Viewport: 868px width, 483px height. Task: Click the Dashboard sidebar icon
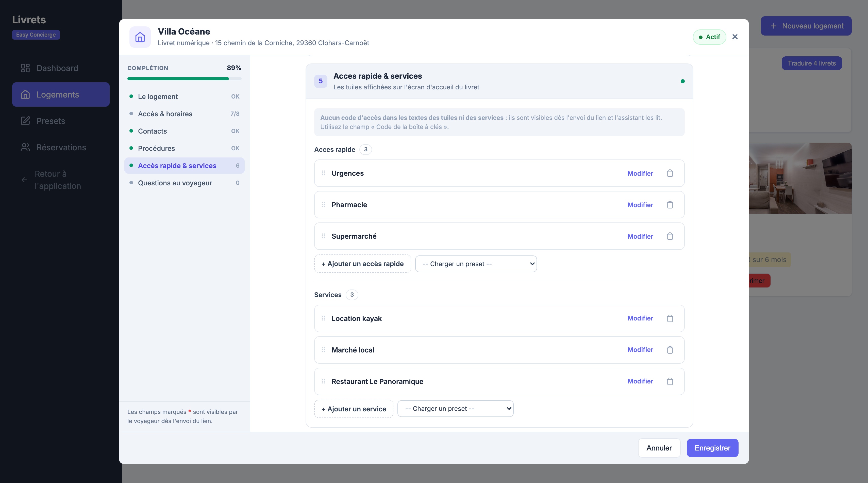(25, 68)
